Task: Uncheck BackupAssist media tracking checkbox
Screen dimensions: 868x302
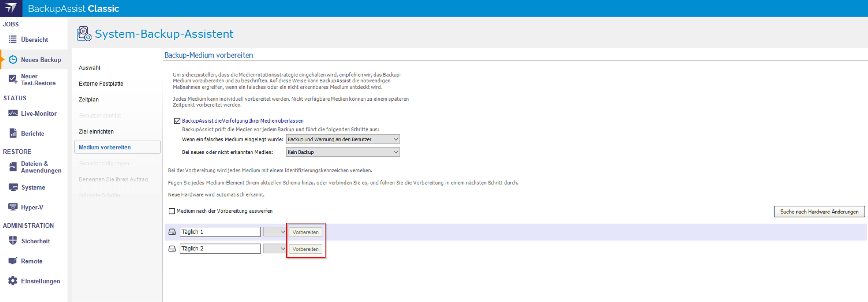Action: (x=177, y=121)
